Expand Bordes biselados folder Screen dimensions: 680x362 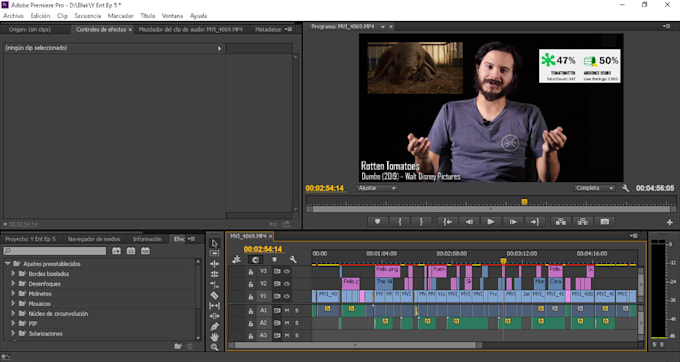[x=13, y=274]
